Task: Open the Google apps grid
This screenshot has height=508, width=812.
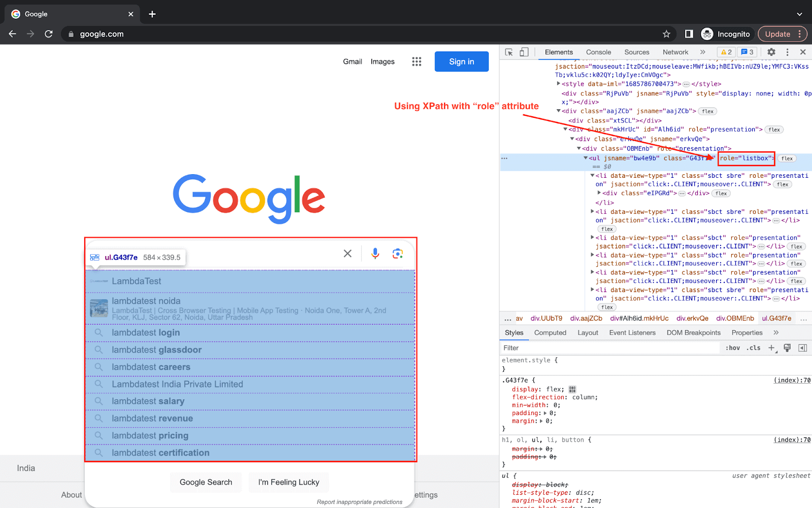Action: [x=417, y=61]
